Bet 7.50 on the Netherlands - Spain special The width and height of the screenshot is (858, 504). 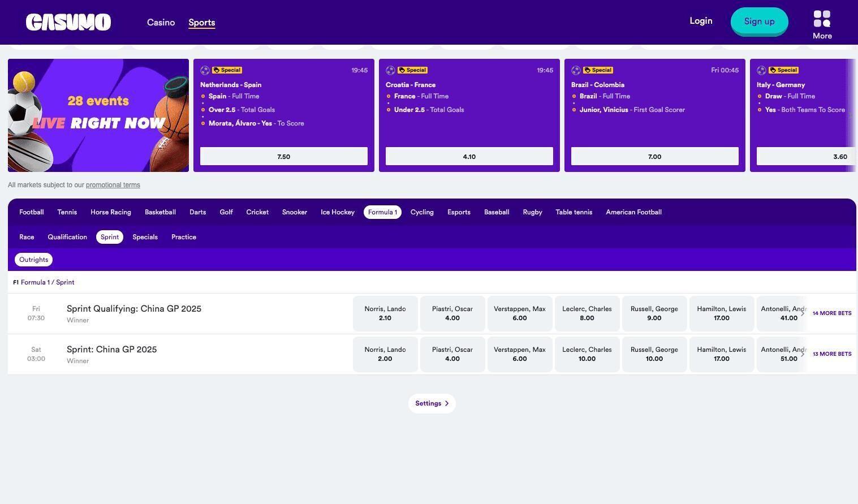[x=284, y=156]
